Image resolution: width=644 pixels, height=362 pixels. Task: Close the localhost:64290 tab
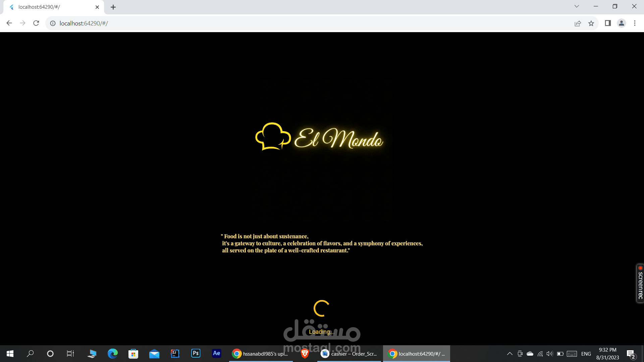tap(97, 7)
